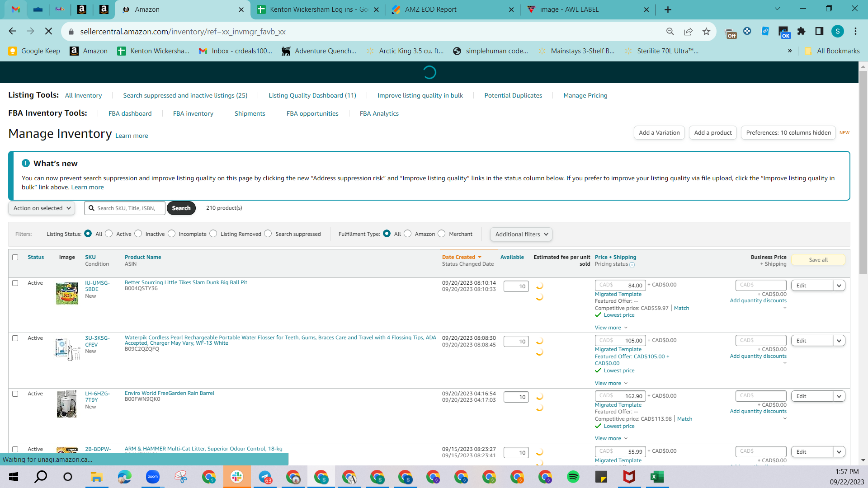The height and width of the screenshot is (488, 868).
Task: Expand View more for Little Tikes pricing
Action: (611, 328)
